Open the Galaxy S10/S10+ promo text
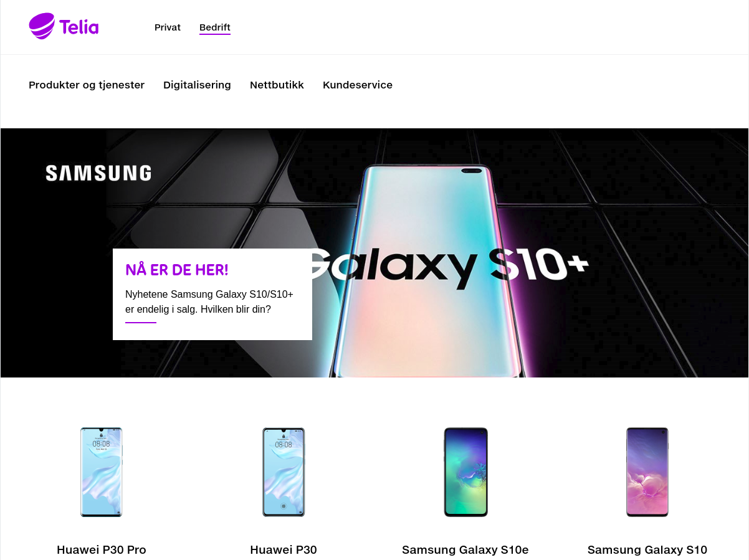The image size is (749, 560). pos(209,301)
